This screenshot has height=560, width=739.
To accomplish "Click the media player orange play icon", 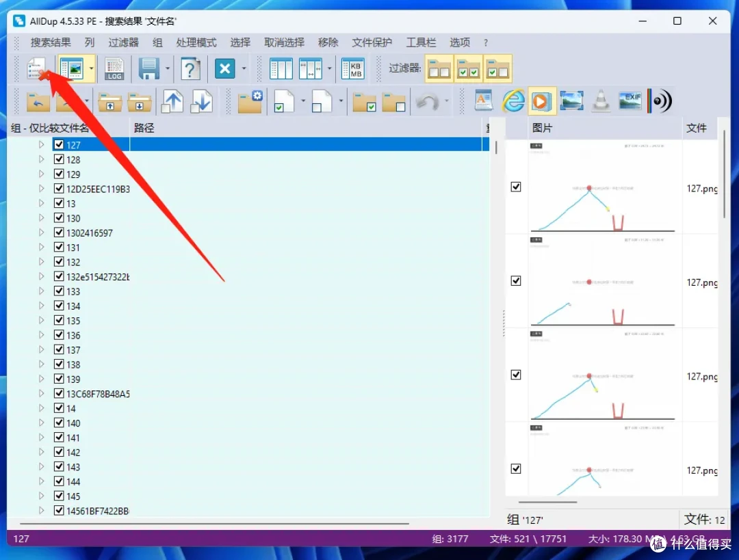I will [x=542, y=101].
